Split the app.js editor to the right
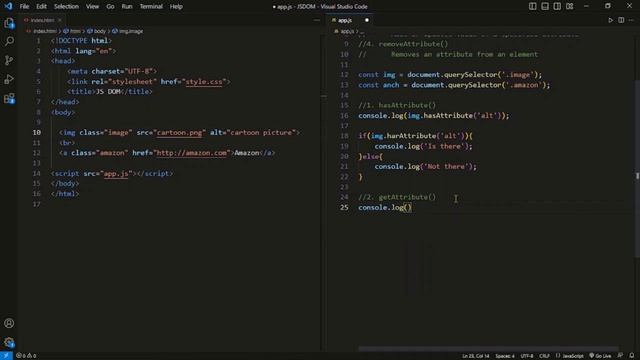The height and width of the screenshot is (360, 640). coord(621,20)
